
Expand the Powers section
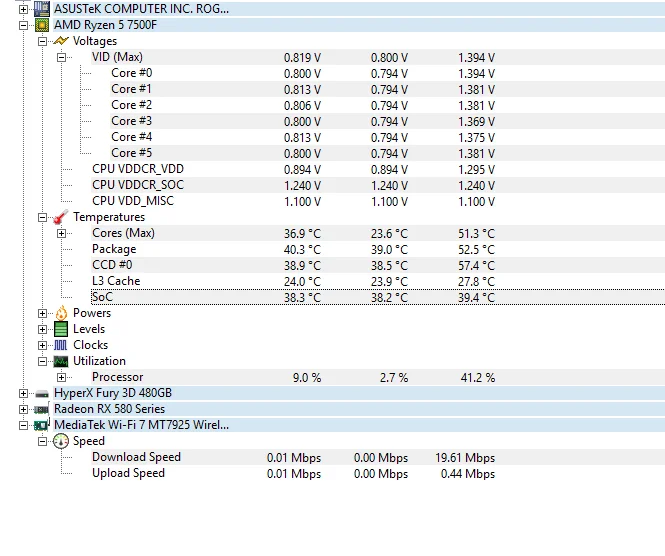point(42,313)
